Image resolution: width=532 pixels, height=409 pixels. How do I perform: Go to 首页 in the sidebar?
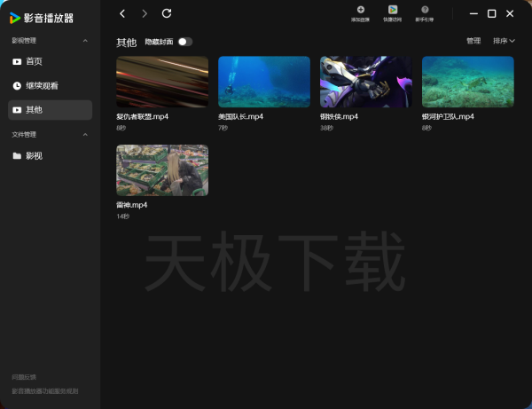pyautogui.click(x=34, y=62)
